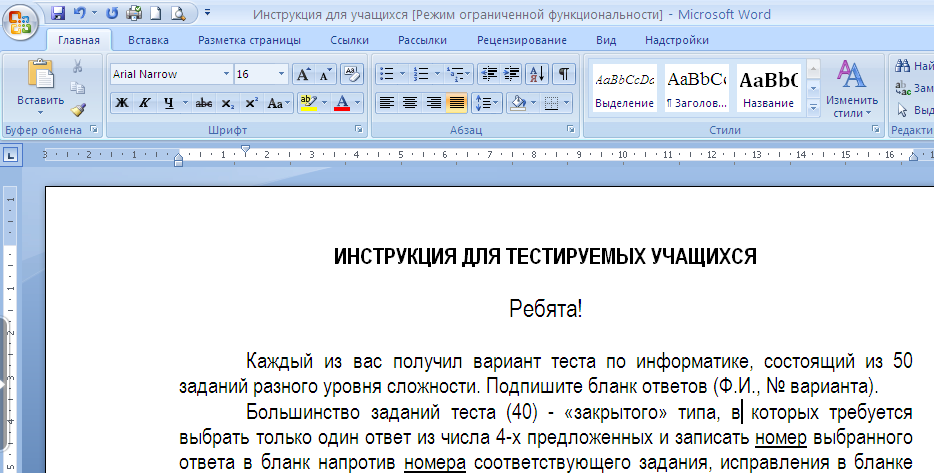
Task: Center align text
Action: coord(410,103)
